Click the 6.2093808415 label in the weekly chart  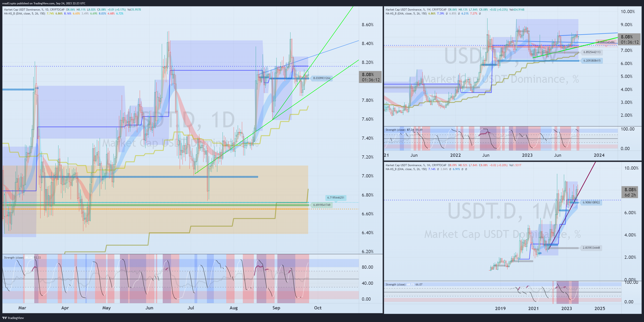[592, 61]
